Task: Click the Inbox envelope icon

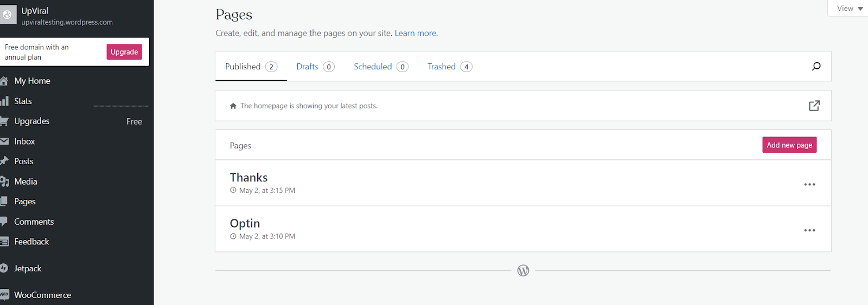Action: (x=4, y=141)
